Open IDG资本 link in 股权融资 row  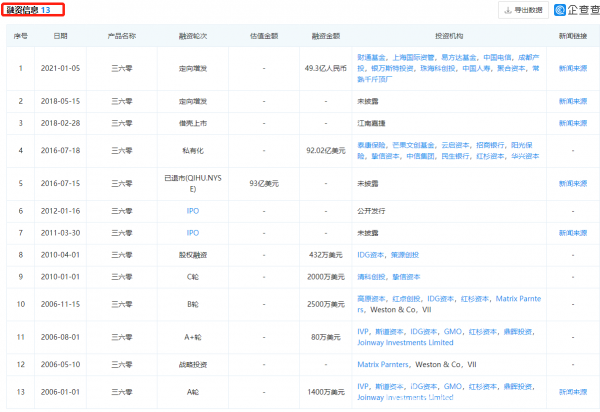[x=370, y=255]
